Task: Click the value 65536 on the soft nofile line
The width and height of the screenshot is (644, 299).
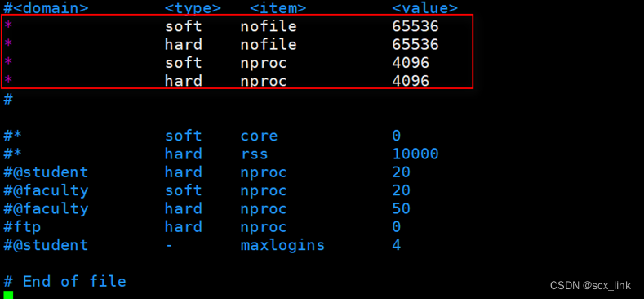Action: [x=415, y=26]
